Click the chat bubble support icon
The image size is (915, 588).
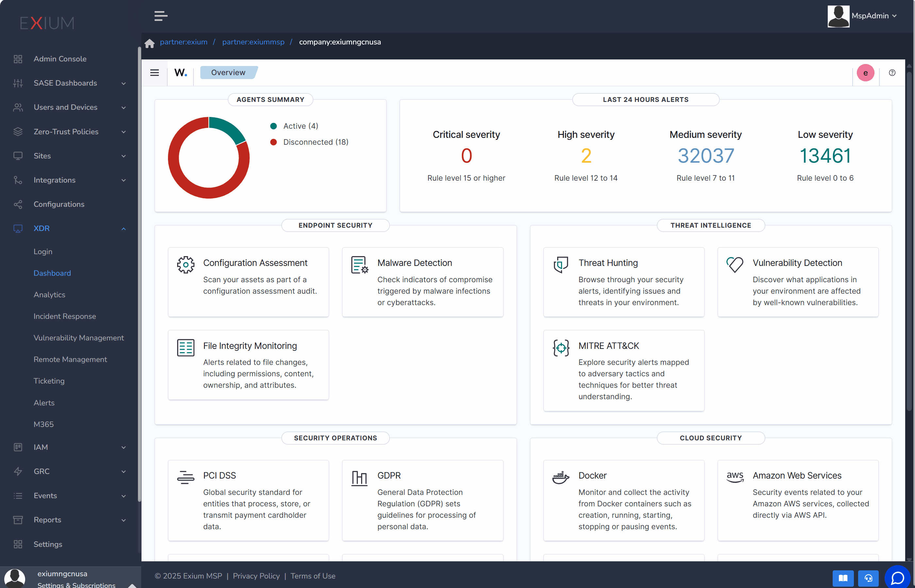click(897, 577)
